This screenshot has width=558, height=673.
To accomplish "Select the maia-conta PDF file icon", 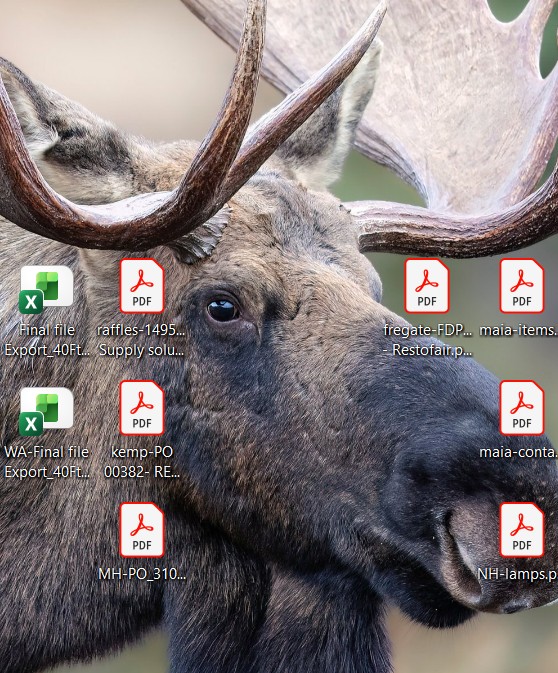I will pos(522,408).
